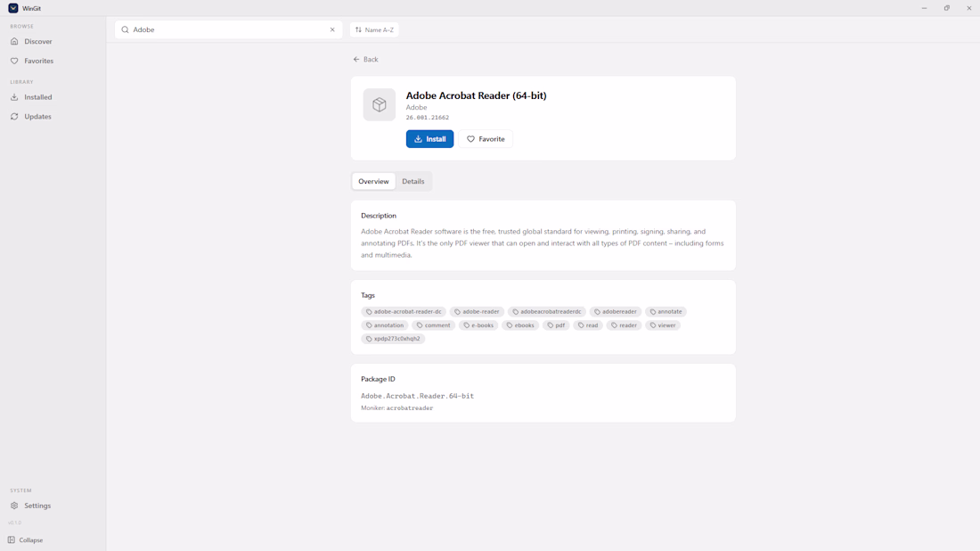Restore down the WinGit window
The height and width of the screenshot is (551, 980).
(x=947, y=8)
